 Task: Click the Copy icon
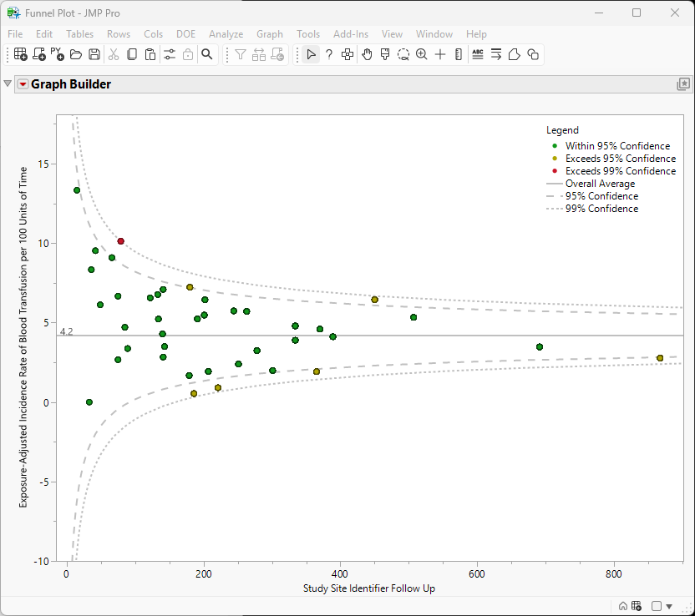pyautogui.click(x=132, y=54)
